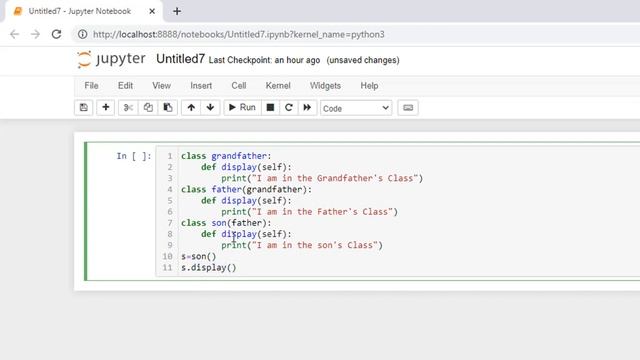The height and width of the screenshot is (360, 640).
Task: Click the Grandfather's Class print statement
Action: pos(322,178)
